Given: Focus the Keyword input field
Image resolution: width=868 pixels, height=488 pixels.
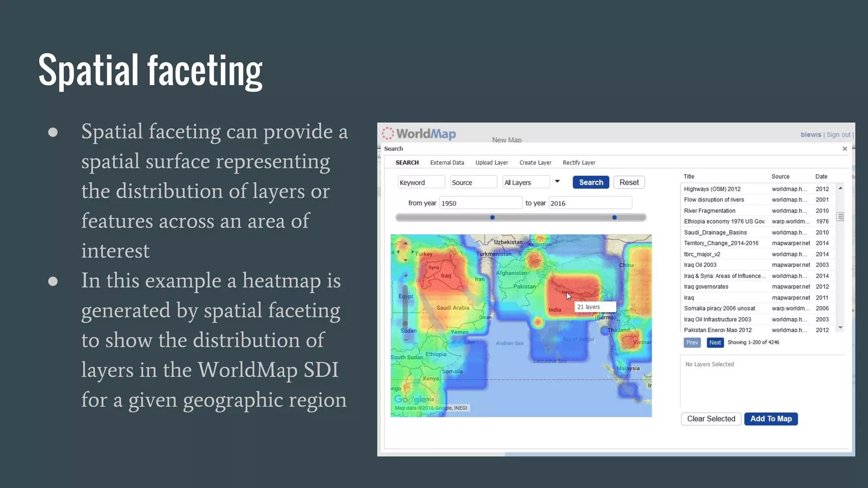Looking at the screenshot, I should click(x=421, y=182).
